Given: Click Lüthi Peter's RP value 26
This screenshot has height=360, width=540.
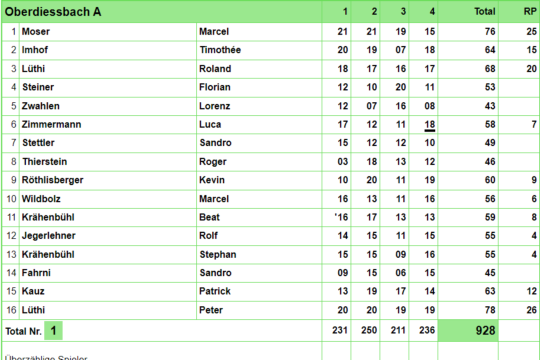Looking at the screenshot, I should click(531, 310).
